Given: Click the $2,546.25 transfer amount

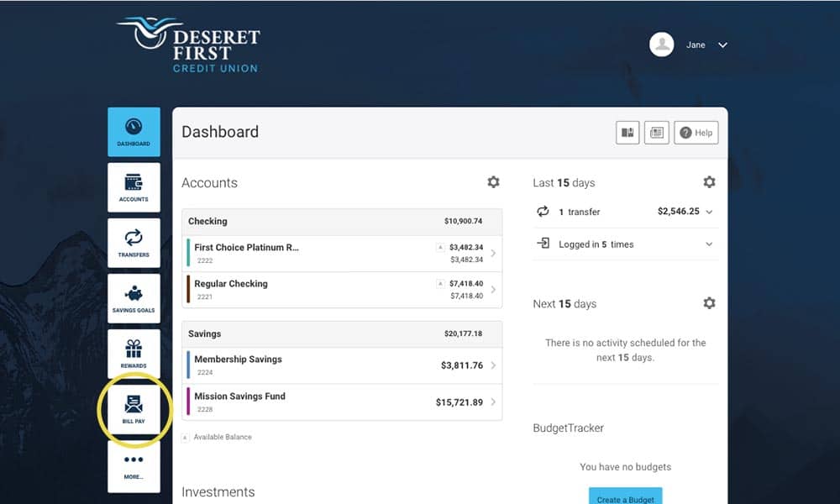Looking at the screenshot, I should point(678,212).
